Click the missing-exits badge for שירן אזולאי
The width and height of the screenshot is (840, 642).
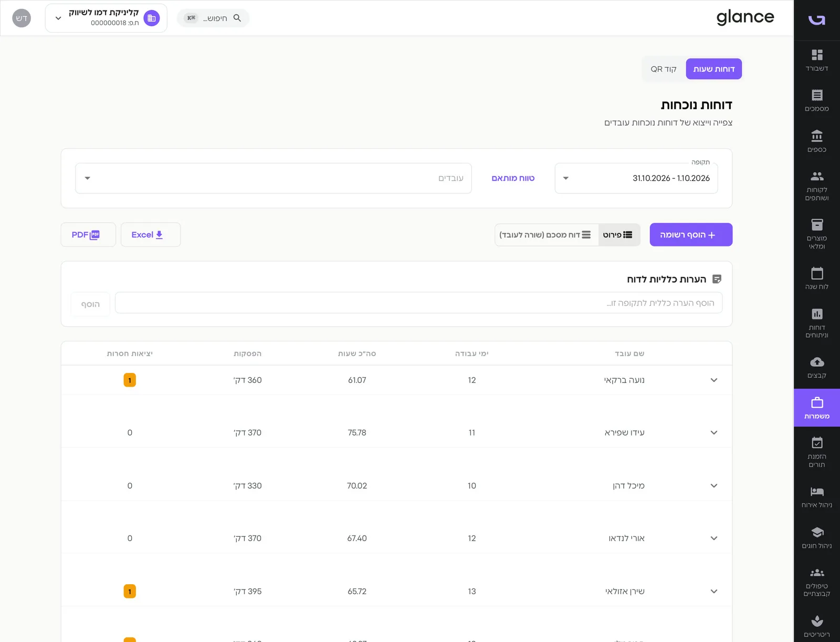click(130, 591)
